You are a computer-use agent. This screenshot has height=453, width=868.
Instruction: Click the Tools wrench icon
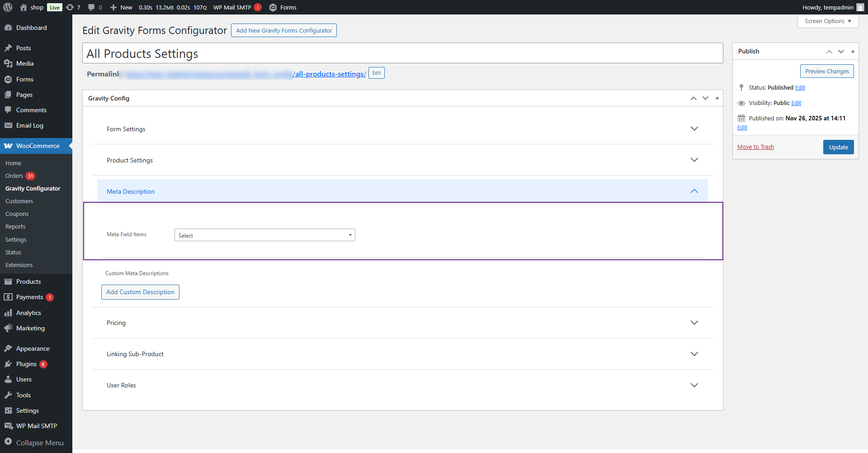coord(8,395)
